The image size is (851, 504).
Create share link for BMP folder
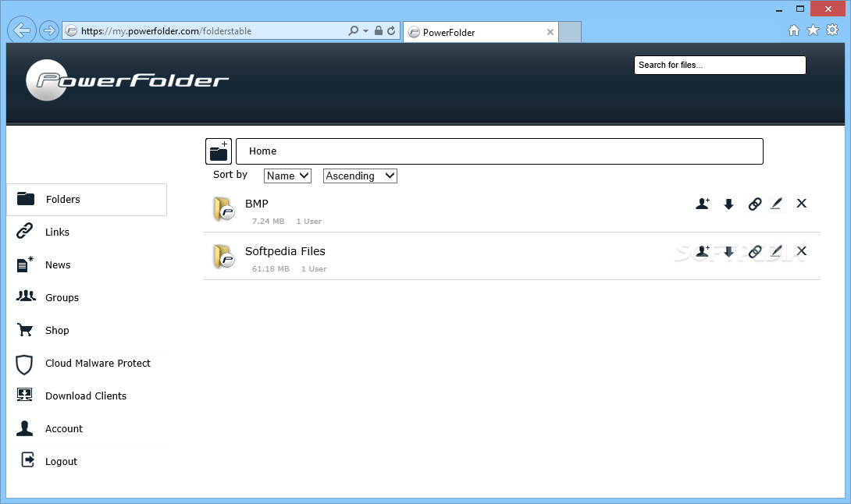click(755, 204)
